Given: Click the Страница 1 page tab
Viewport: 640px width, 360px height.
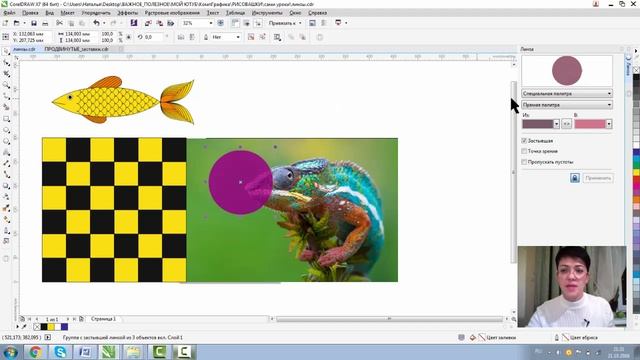Looking at the screenshot, I should coord(104,319).
